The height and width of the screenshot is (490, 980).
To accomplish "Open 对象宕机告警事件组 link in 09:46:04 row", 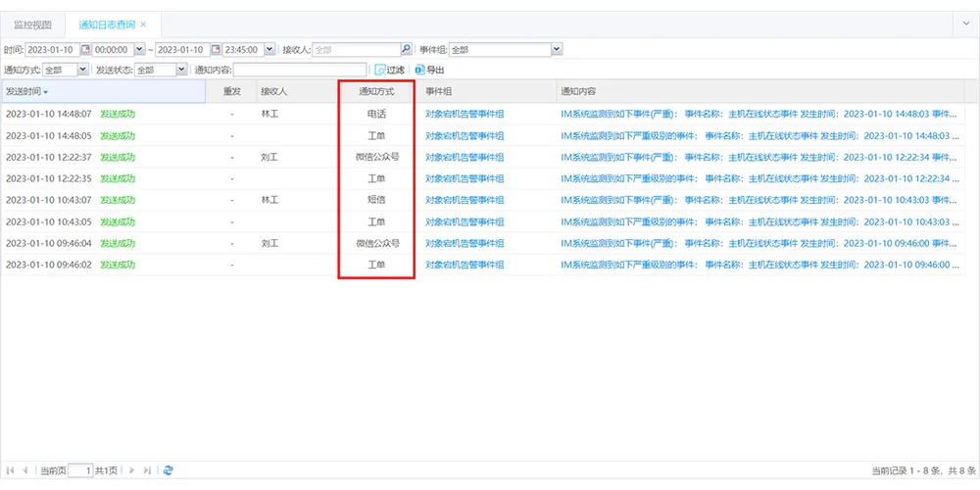I will point(465,243).
